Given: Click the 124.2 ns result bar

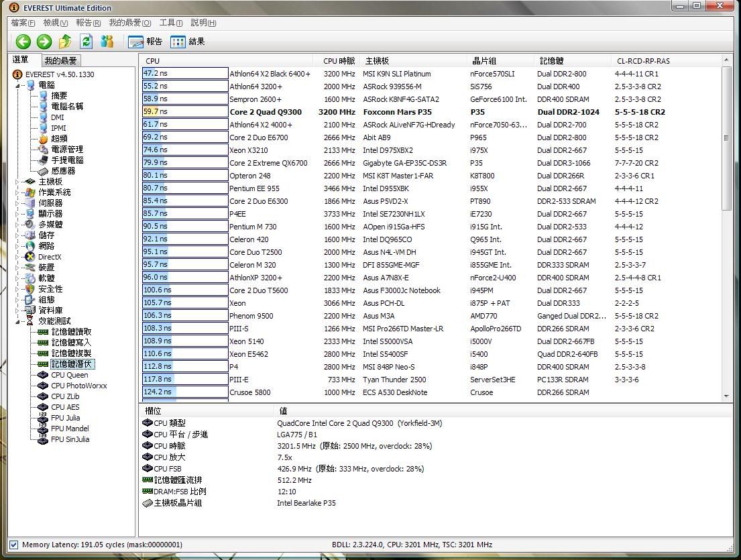Looking at the screenshot, I should (185, 392).
